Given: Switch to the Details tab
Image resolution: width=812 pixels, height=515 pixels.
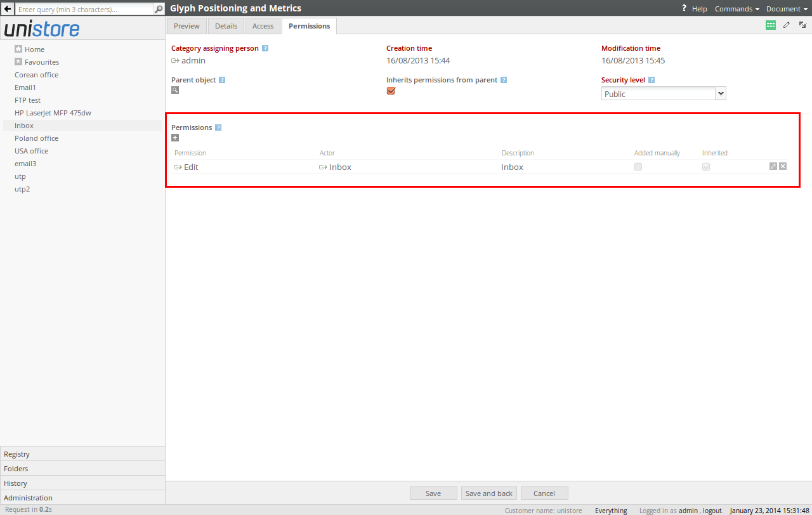Looking at the screenshot, I should tap(226, 26).
